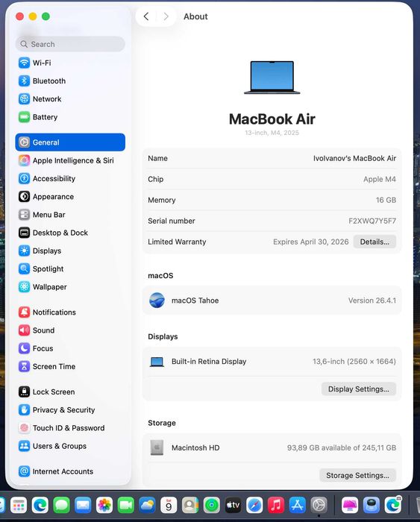The width and height of the screenshot is (420, 522).
Task: Open Accessibility settings
Action: click(x=70, y=178)
